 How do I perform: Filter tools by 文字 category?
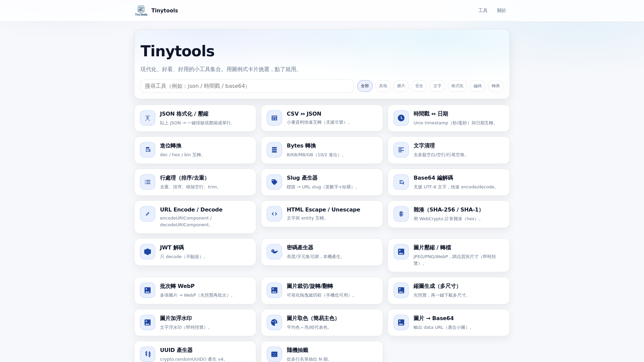[437, 86]
